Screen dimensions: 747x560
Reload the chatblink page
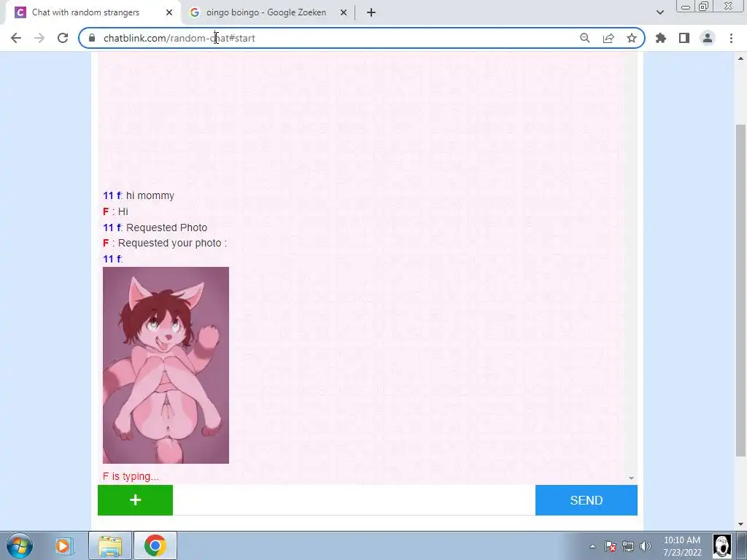pos(63,38)
